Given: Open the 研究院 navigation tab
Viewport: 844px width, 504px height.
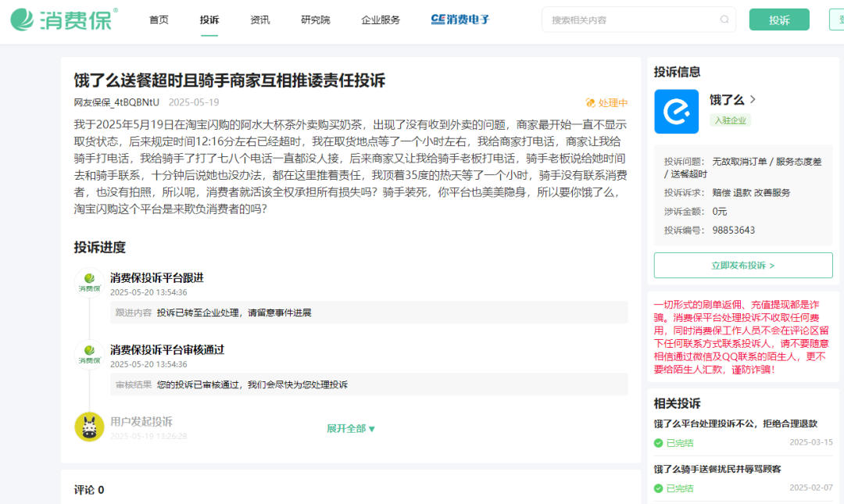Looking at the screenshot, I should point(316,20).
